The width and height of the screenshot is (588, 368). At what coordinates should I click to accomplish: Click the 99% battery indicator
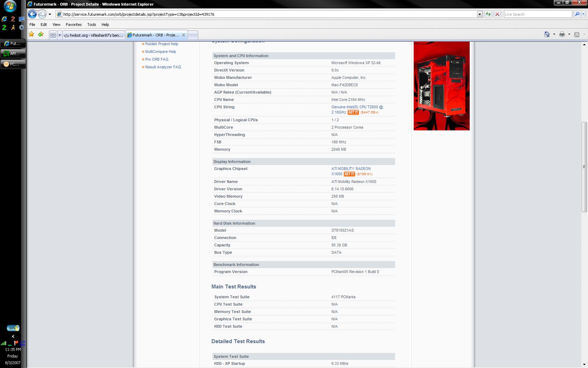click(13, 328)
